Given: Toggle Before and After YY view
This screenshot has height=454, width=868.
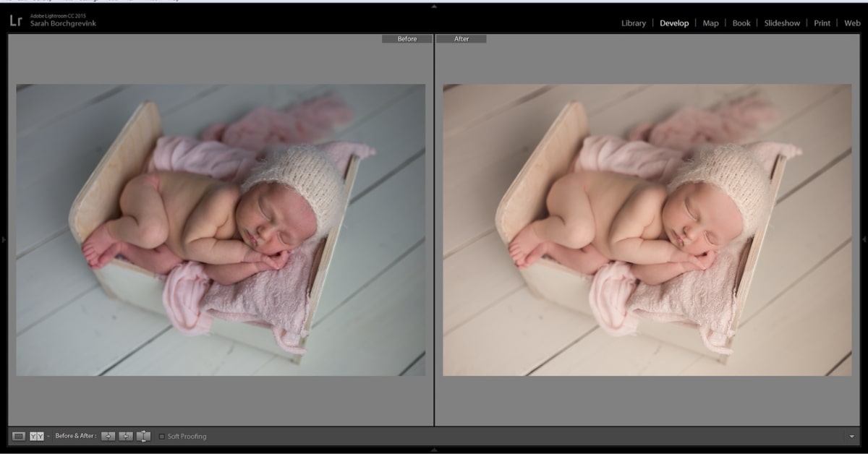Looking at the screenshot, I should pyautogui.click(x=36, y=436).
